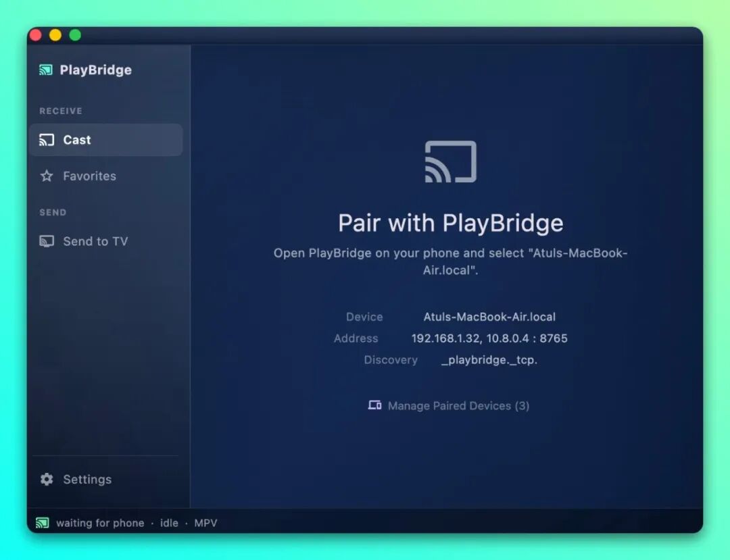The height and width of the screenshot is (560, 730).
Task: Click the PlayBridge logo icon in sidebar
Action: (x=46, y=70)
